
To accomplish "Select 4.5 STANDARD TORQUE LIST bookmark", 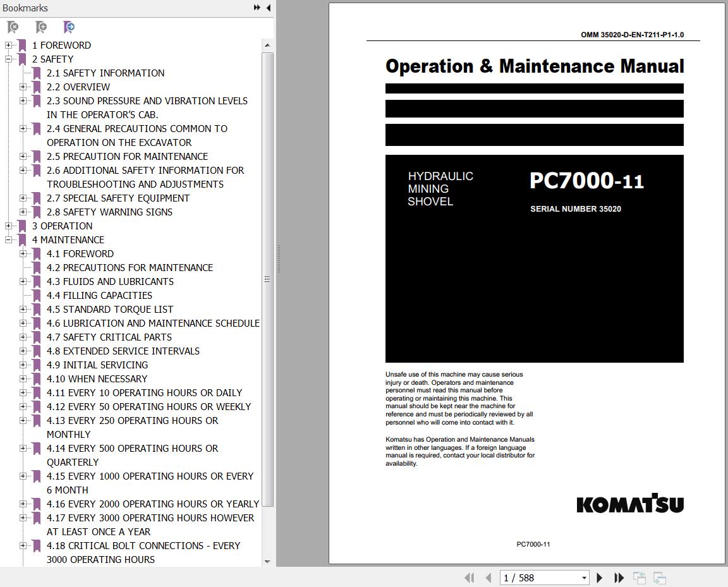I will [x=109, y=309].
